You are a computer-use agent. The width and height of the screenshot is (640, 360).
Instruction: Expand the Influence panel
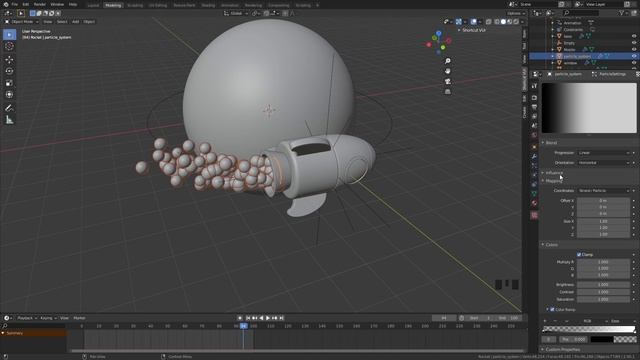tap(553, 173)
